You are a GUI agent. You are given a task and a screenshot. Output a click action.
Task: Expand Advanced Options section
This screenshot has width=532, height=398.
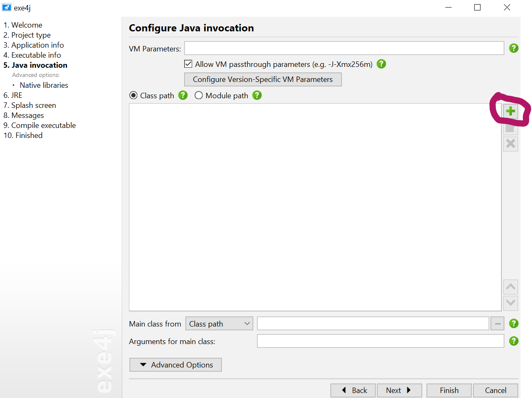(x=175, y=365)
